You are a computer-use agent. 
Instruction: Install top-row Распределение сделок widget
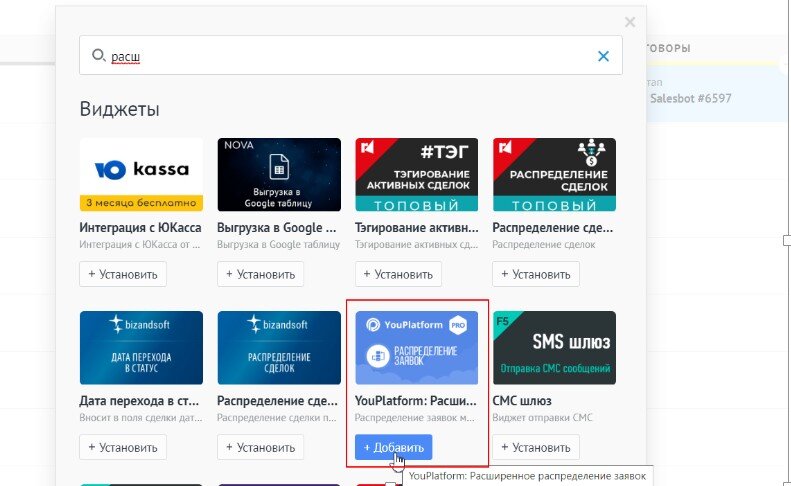(536, 274)
